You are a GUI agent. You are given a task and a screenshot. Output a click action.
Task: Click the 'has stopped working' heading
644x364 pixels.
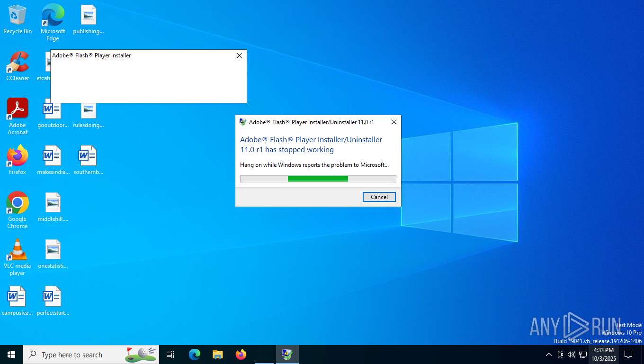311,145
